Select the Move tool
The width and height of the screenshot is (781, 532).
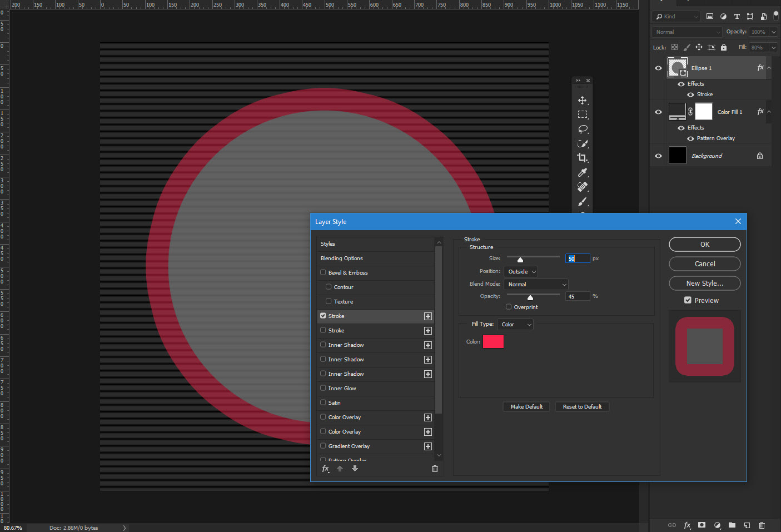pyautogui.click(x=583, y=100)
